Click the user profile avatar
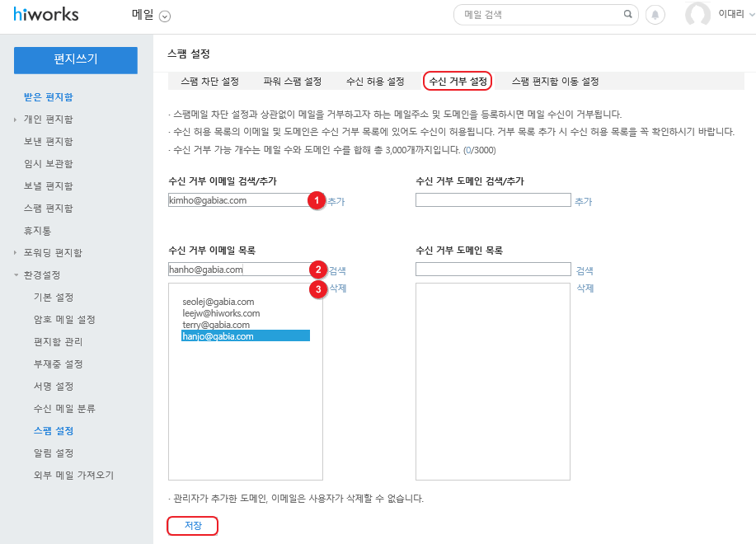Image resolution: width=756 pixels, height=544 pixels. [697, 15]
